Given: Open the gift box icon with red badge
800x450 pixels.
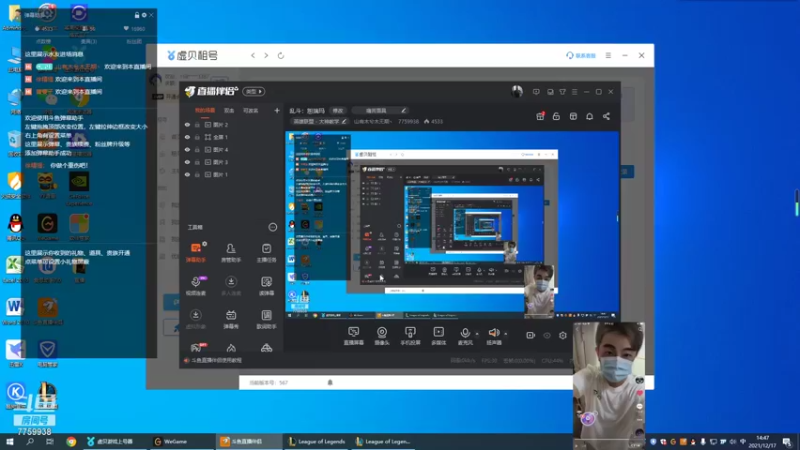Looking at the screenshot, I should pyautogui.click(x=540, y=116).
